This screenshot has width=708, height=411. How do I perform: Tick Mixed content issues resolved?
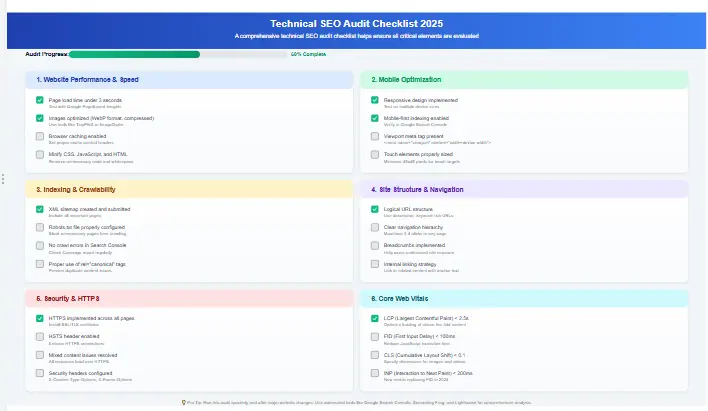click(40, 355)
